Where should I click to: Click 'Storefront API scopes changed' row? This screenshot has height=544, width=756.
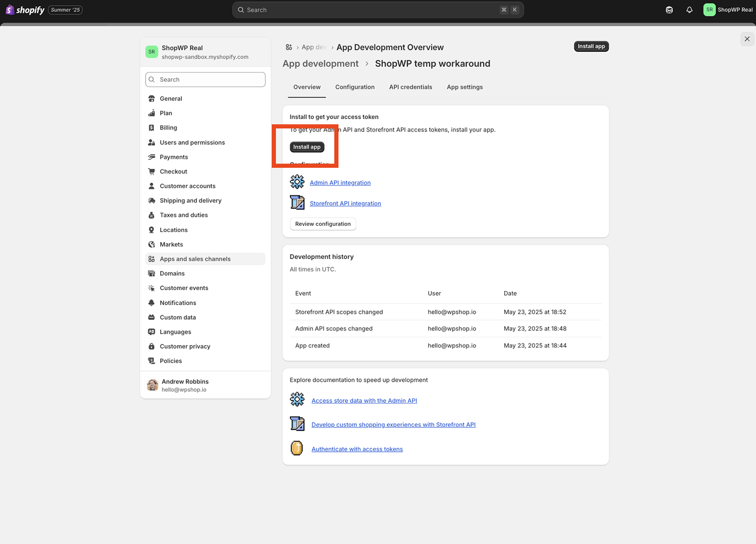tap(446, 312)
